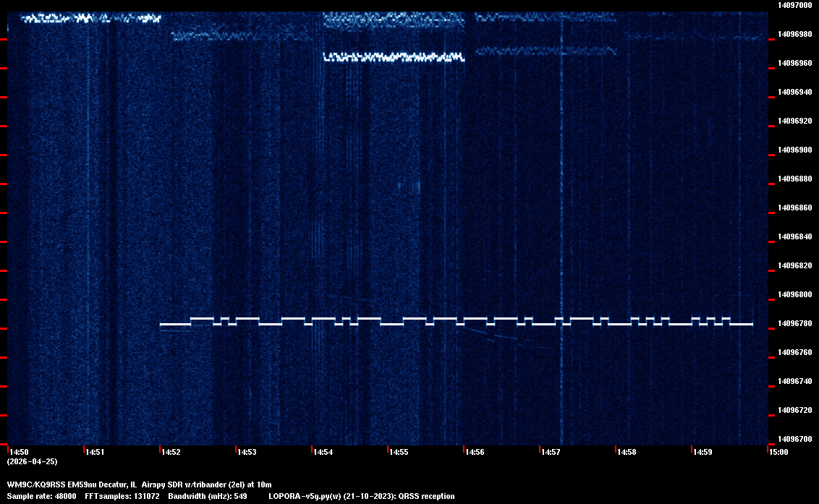Click the 14:53 time tick label

click(x=247, y=453)
